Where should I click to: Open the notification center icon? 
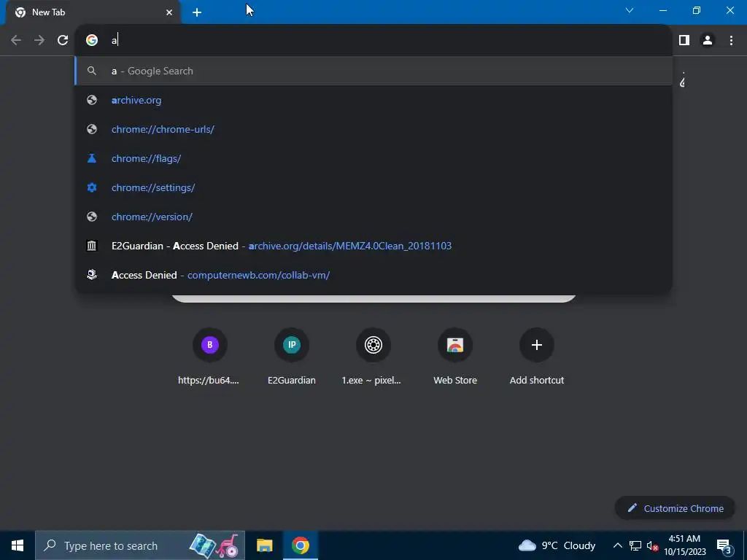point(724,545)
